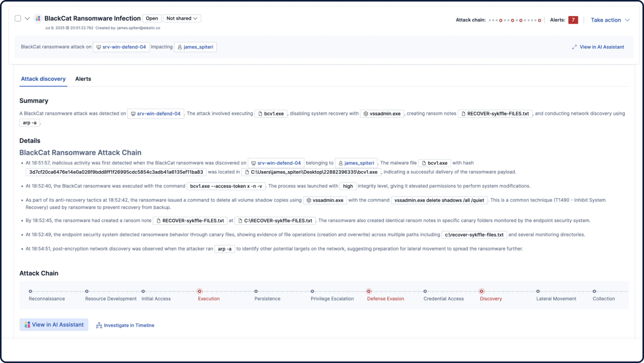Click expand icon beside top View in AI Assistant
Viewport: 644px width, 363px height.
tap(574, 47)
